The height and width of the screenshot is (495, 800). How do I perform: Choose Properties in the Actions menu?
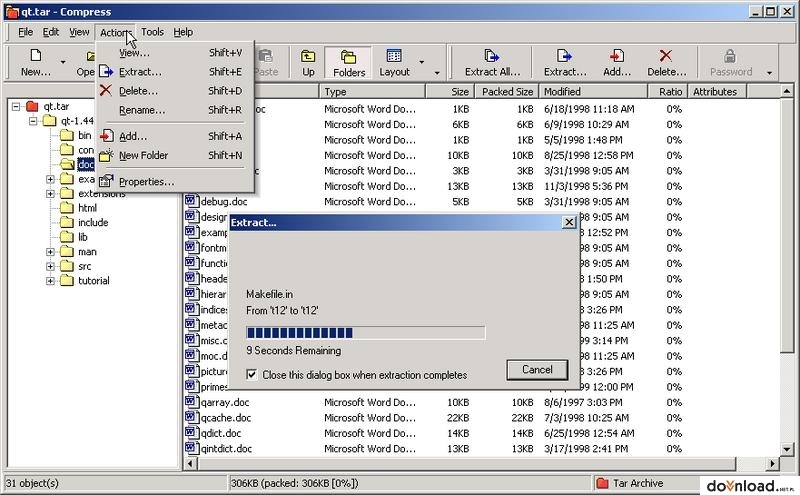tap(174, 182)
